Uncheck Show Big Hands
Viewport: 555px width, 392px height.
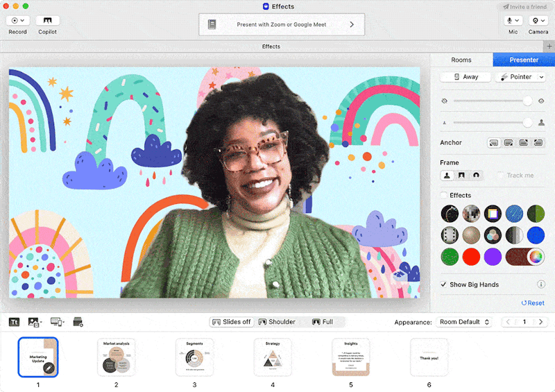tap(443, 284)
